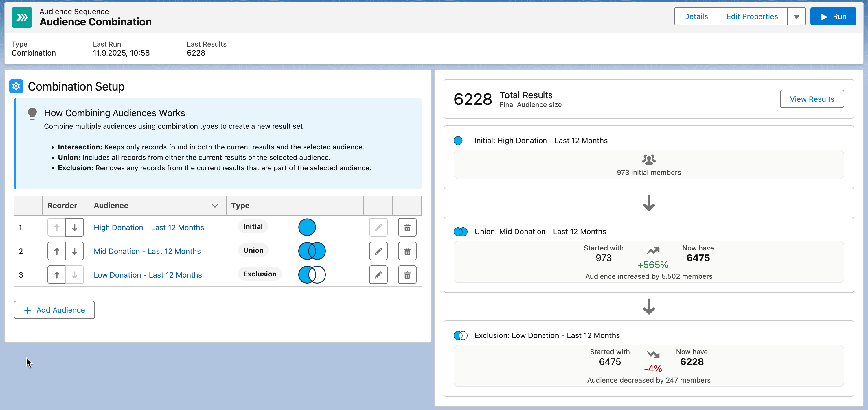Viewport: 868px width, 410px height.
Task: Expand the Audience column header menu
Action: click(x=215, y=205)
